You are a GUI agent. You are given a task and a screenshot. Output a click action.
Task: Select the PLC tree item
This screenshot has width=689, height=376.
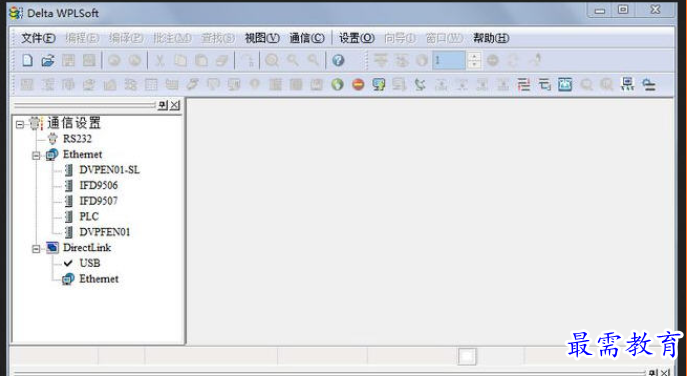(89, 217)
